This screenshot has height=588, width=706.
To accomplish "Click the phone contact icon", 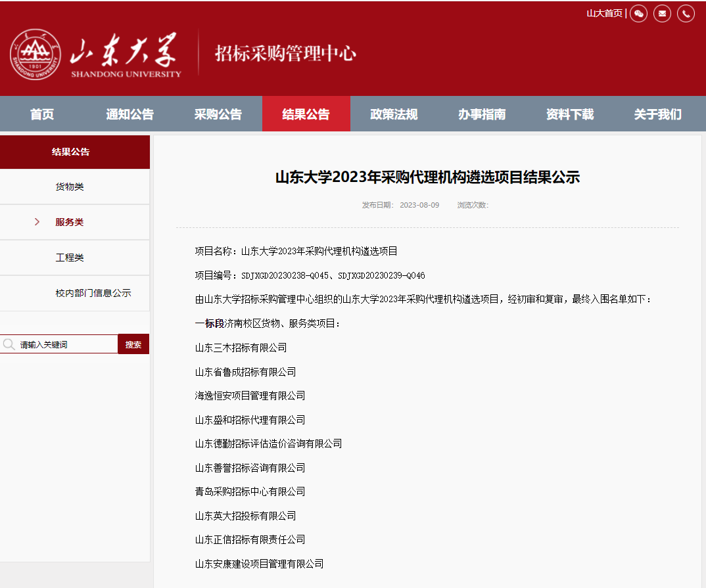I will pos(686,14).
